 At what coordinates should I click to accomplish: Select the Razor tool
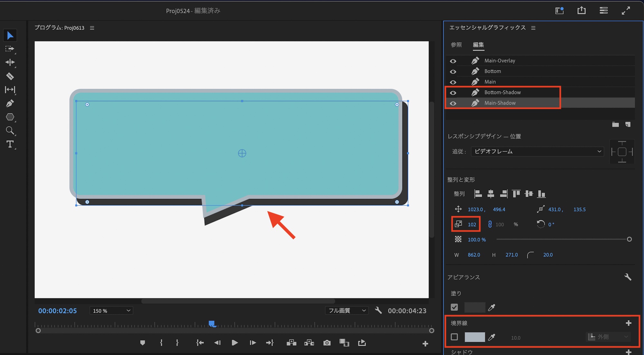point(10,76)
